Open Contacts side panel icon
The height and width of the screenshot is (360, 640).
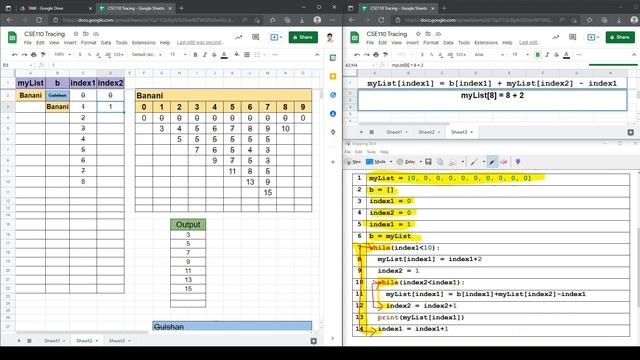click(333, 113)
